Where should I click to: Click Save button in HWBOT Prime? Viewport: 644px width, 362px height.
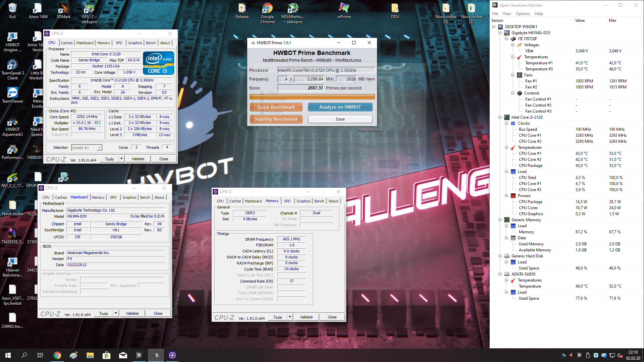coord(340,119)
